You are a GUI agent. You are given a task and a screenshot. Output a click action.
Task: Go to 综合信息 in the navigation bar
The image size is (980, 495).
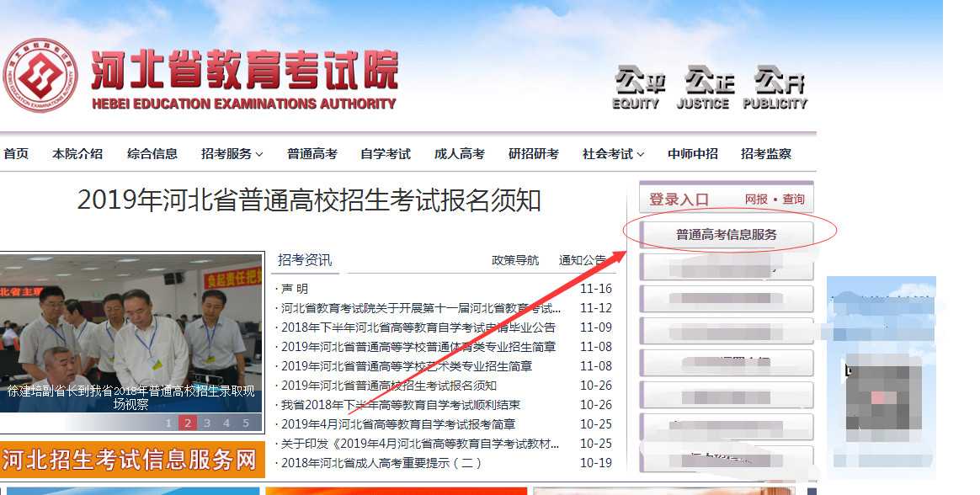(x=152, y=154)
